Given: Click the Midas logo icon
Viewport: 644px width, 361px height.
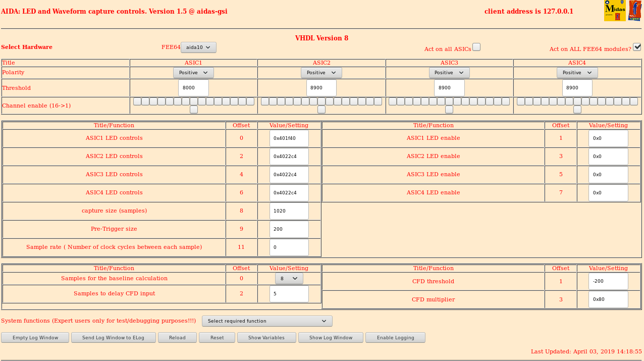Looking at the screenshot, I should point(615,11).
